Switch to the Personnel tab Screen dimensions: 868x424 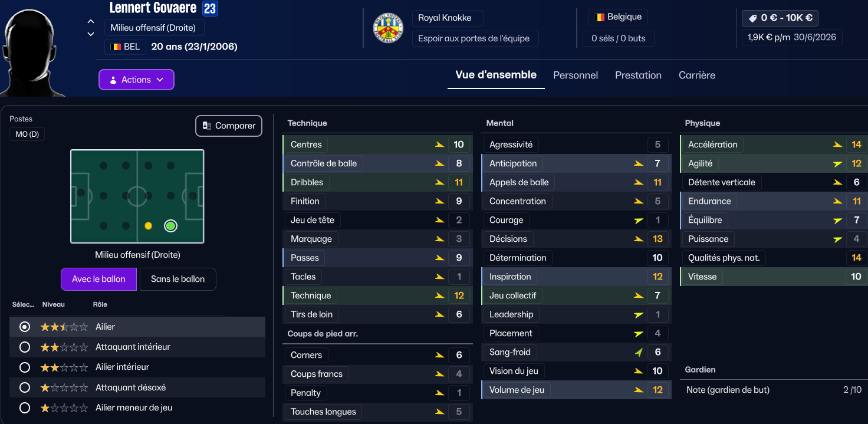(x=575, y=75)
